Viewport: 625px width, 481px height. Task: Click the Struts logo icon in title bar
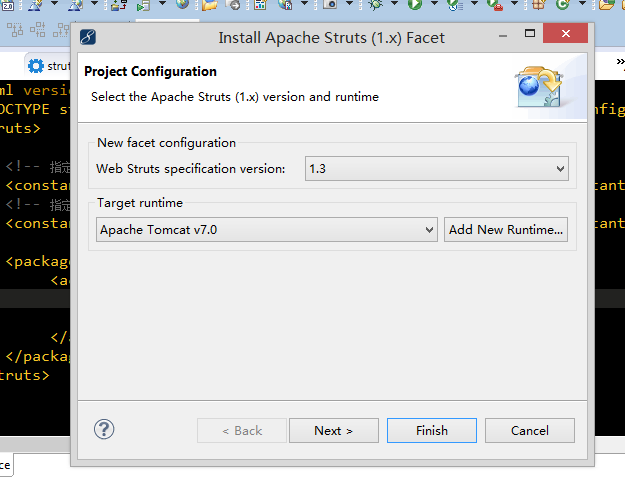[88, 37]
